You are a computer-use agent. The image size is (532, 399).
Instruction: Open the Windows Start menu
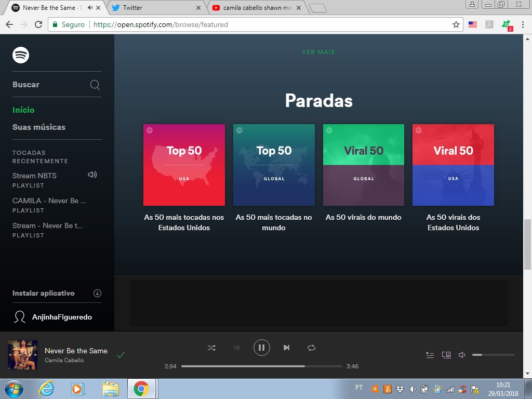pos(14,389)
